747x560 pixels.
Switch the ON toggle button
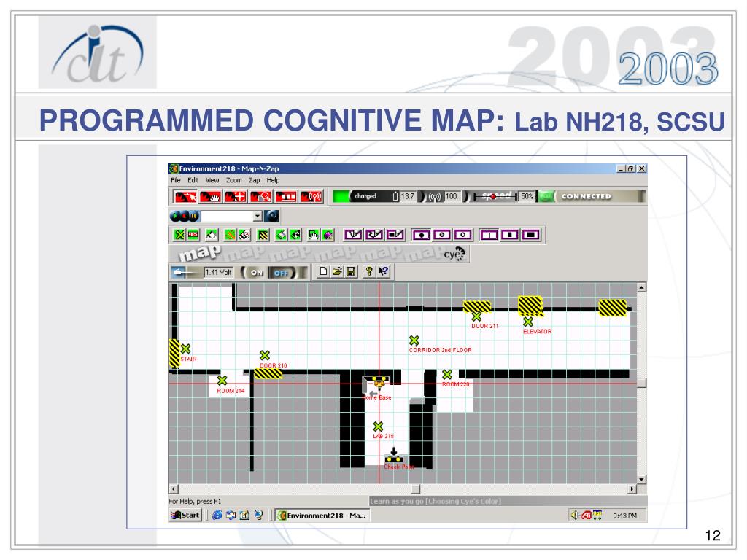click(x=256, y=273)
